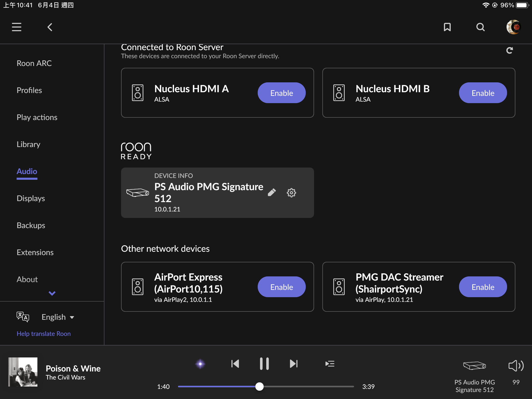Open the Poison & Wine album artwork
532x399 pixels.
pos(23,372)
